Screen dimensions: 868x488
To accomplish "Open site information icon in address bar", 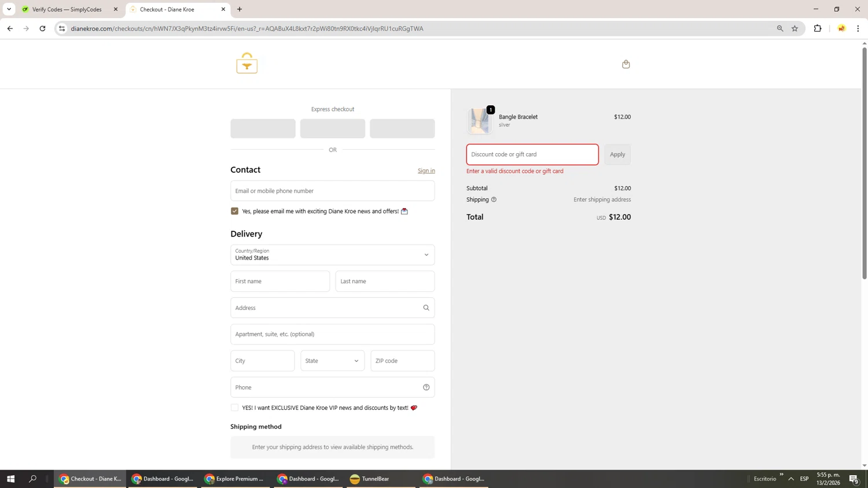I will coord(62,28).
